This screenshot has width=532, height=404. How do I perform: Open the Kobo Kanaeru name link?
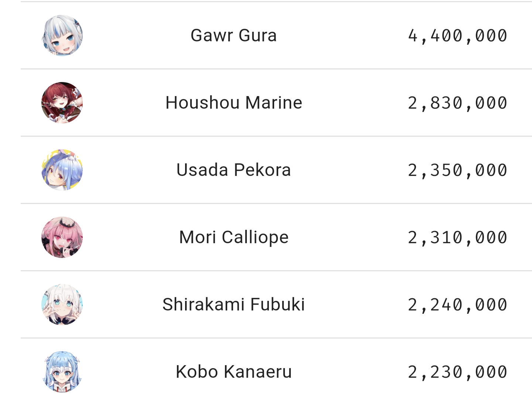point(233,372)
